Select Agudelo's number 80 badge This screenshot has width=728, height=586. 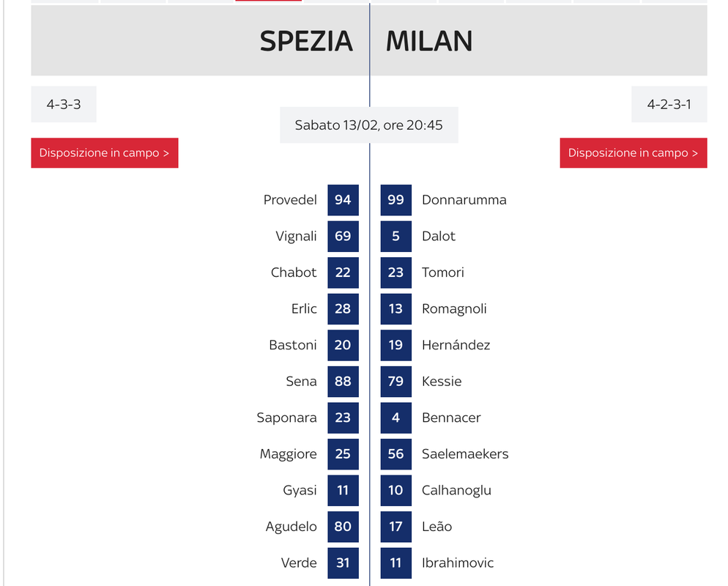343,527
